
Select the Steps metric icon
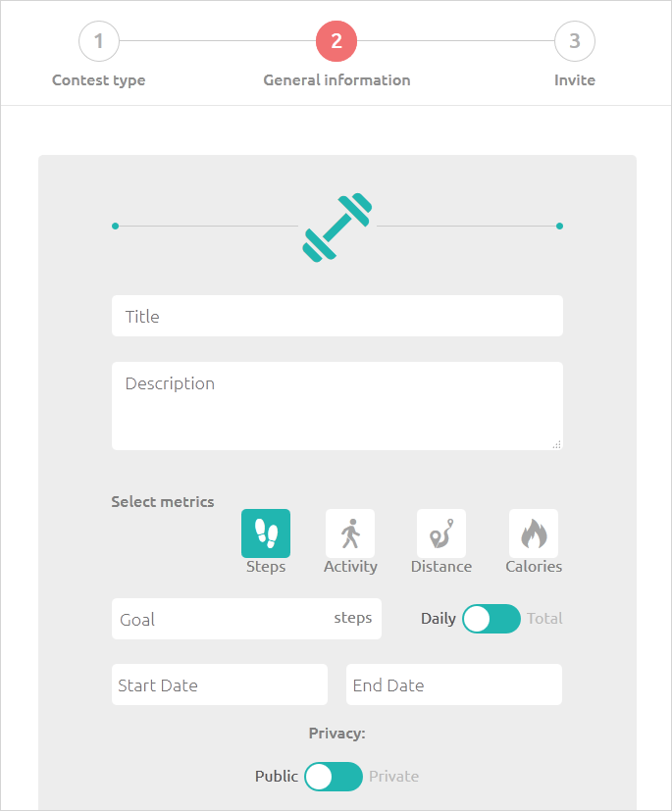click(x=266, y=533)
